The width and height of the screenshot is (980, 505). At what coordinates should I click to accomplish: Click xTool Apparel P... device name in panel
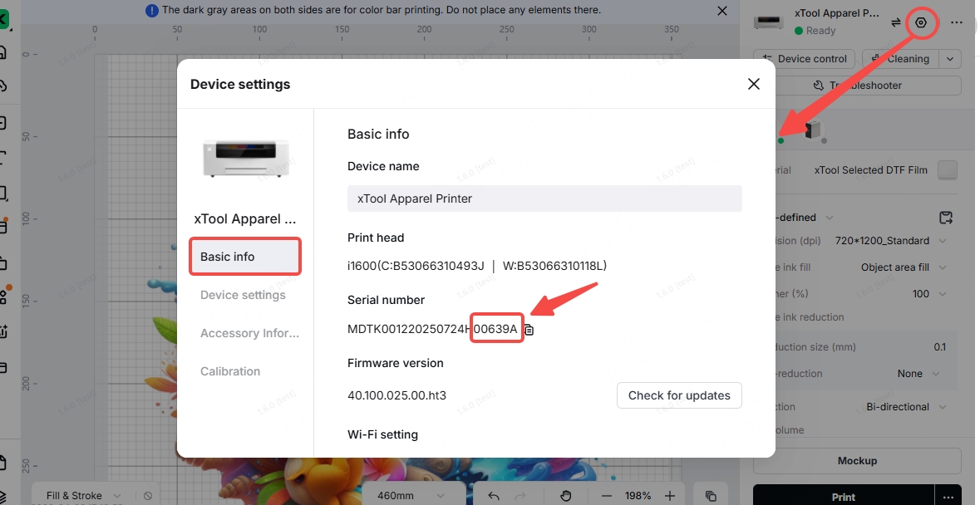coord(837,13)
